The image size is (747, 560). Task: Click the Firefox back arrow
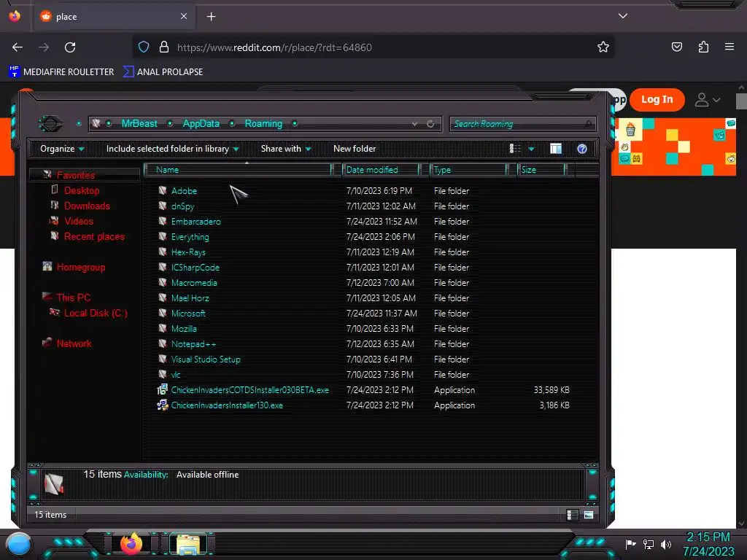tap(18, 47)
